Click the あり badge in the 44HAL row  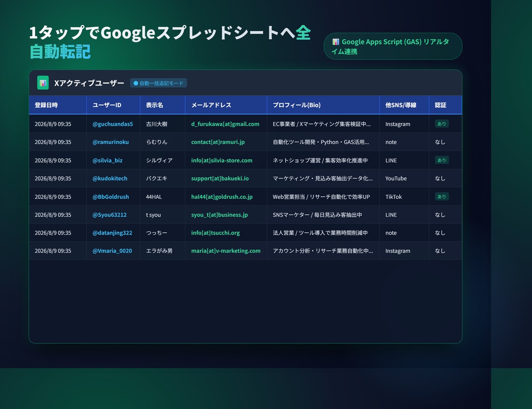pos(442,197)
